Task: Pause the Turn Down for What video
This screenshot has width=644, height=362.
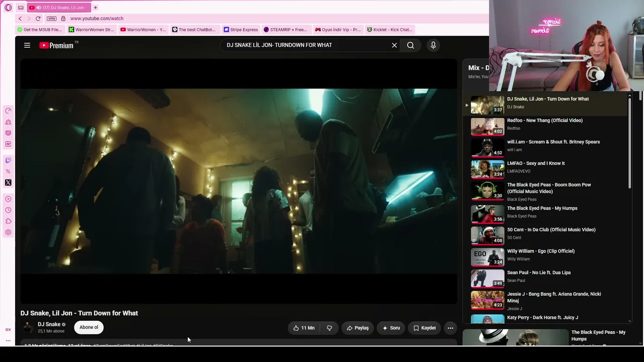Action: pyautogui.click(x=238, y=181)
